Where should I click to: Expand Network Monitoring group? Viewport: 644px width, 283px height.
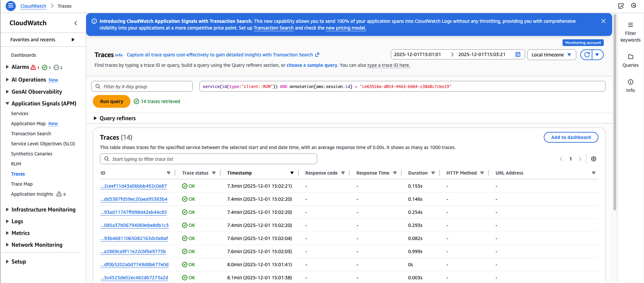point(7,245)
